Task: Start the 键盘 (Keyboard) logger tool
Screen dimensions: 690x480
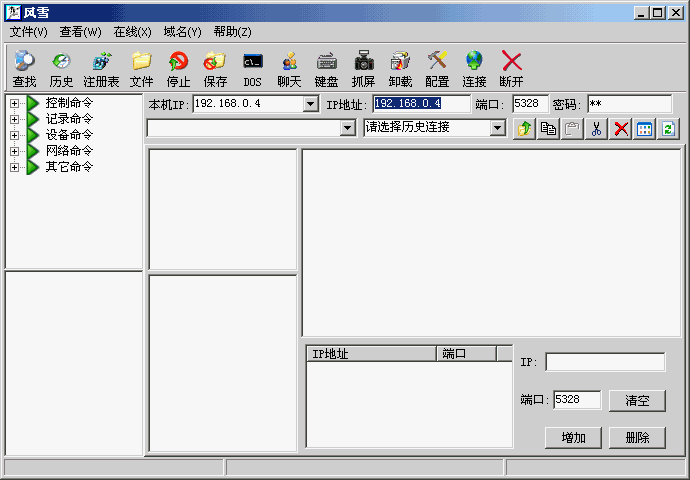Action: [x=326, y=68]
